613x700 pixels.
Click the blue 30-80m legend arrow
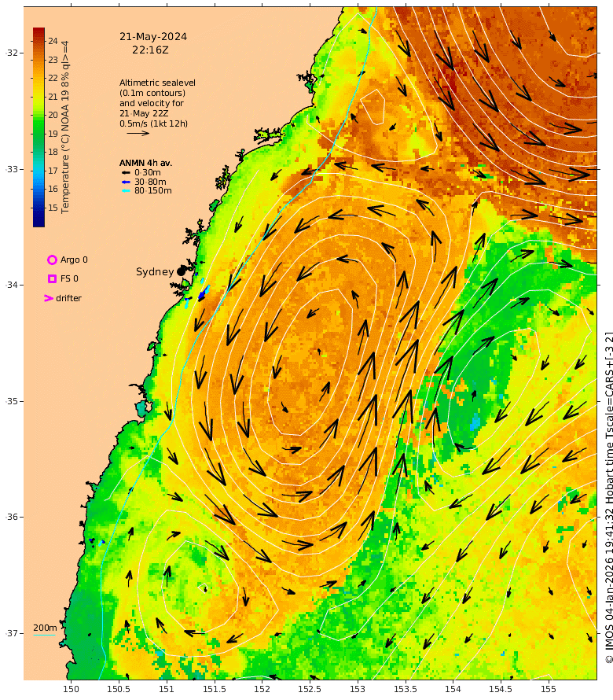coord(127,182)
